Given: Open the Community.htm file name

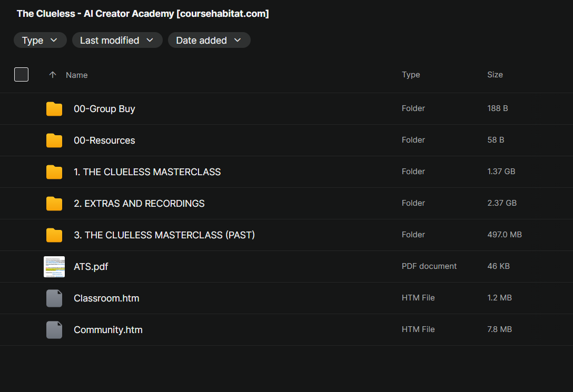Looking at the screenshot, I should coord(108,330).
